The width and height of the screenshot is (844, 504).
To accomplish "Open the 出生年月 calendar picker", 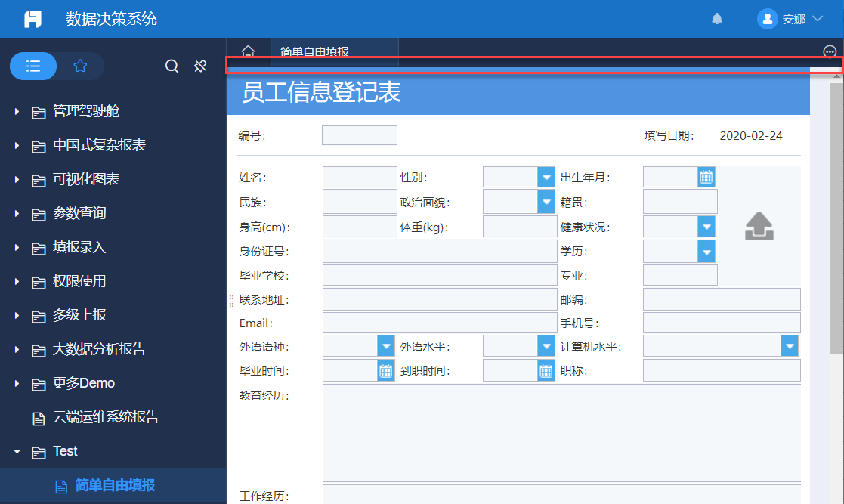I will click(x=706, y=177).
